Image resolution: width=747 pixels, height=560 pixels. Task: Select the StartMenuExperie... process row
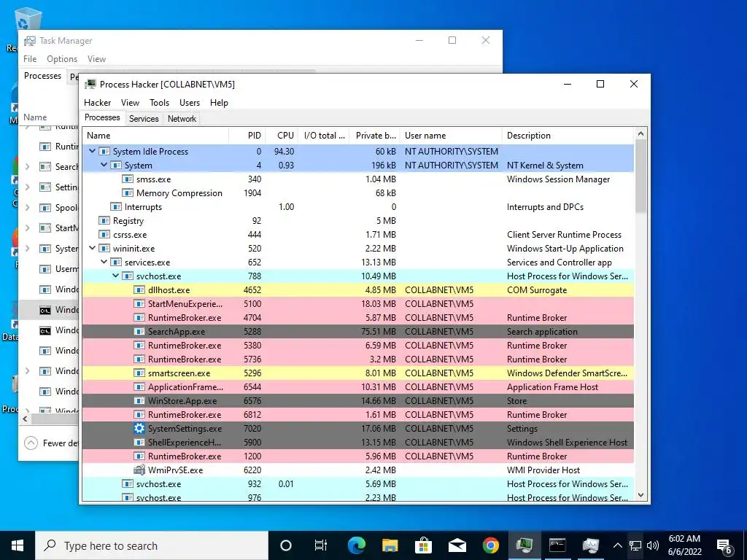click(x=357, y=304)
